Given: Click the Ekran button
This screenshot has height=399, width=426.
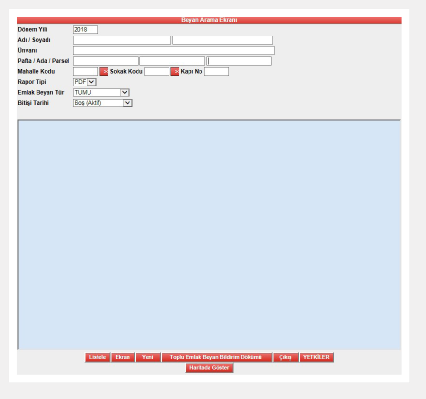Looking at the screenshot, I should [x=123, y=357].
